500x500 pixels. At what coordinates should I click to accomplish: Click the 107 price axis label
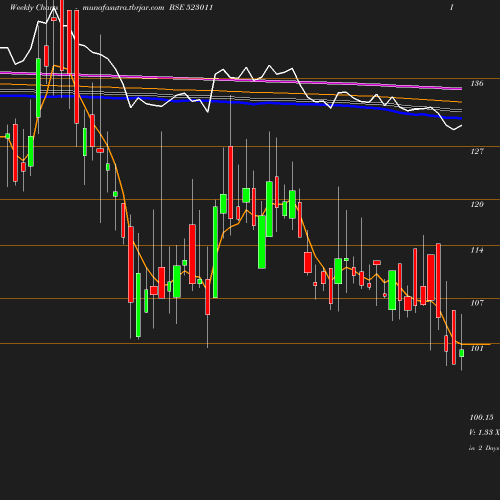coord(477,303)
